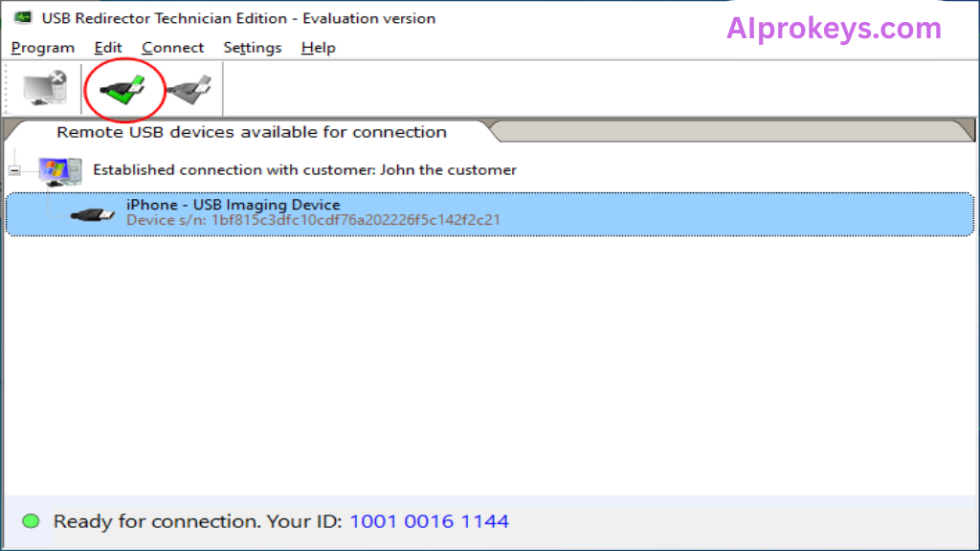The width and height of the screenshot is (980, 551).
Task: Select the Established connection with customer row
Action: click(304, 170)
